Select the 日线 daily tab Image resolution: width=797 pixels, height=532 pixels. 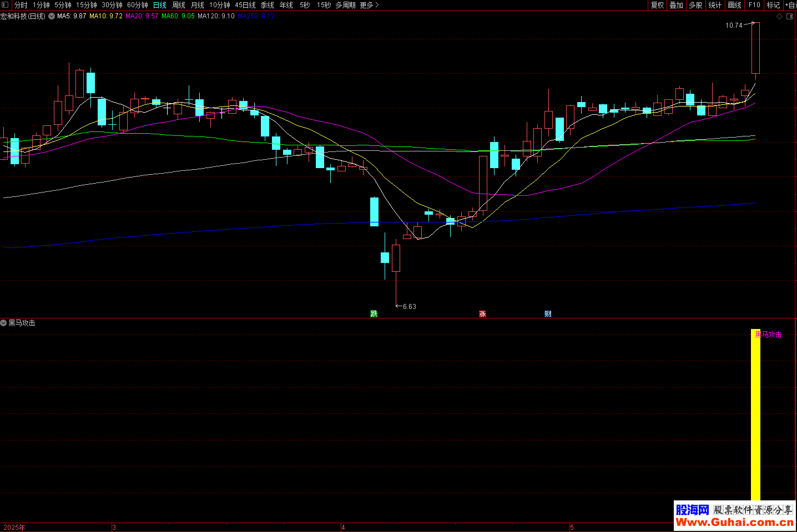click(160, 5)
